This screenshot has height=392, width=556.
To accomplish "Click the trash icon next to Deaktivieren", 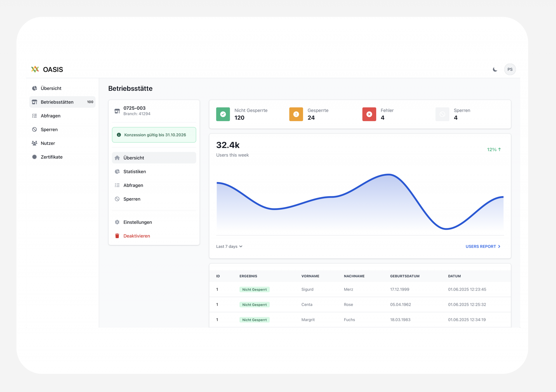I will point(117,236).
